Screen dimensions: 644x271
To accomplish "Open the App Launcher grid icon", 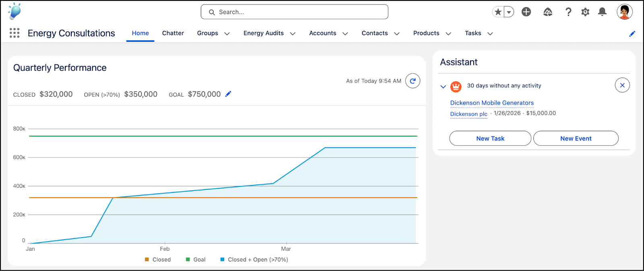I will point(14,33).
